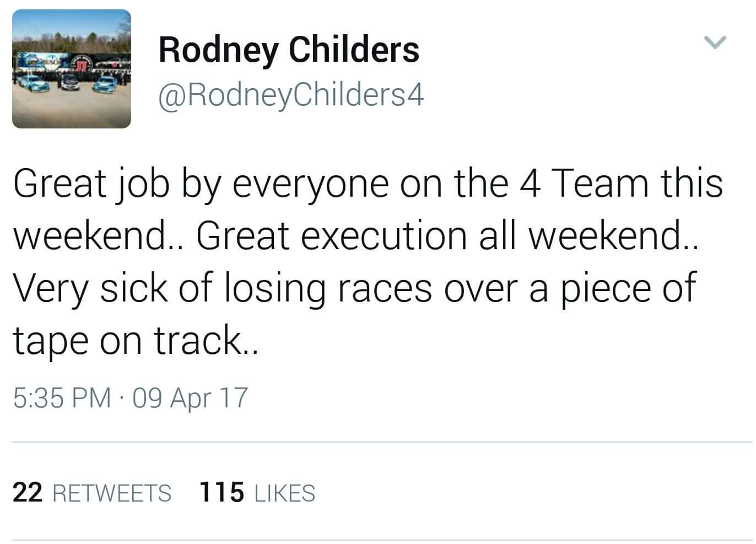Click the line 'Very sick of losing races'

tap(220, 288)
